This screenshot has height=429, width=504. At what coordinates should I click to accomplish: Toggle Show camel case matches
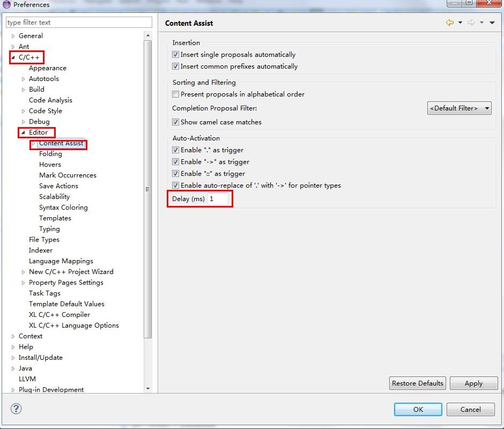[175, 122]
